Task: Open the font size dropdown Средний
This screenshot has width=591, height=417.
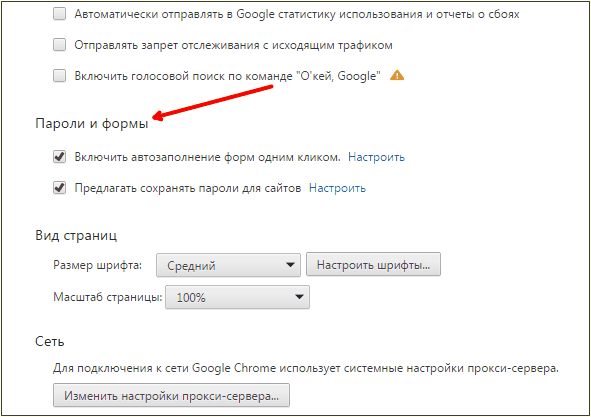Action: (x=228, y=265)
